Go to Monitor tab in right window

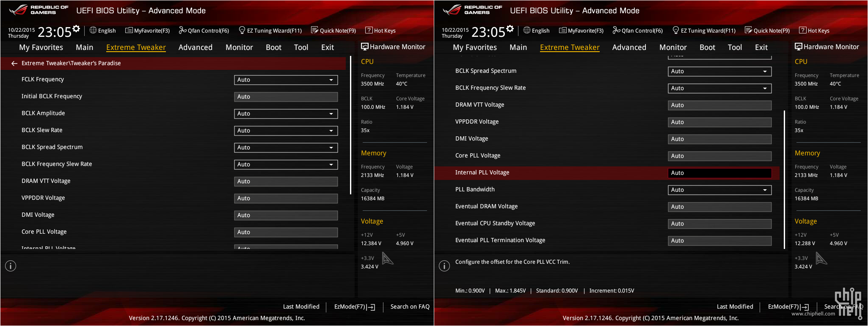tap(673, 47)
